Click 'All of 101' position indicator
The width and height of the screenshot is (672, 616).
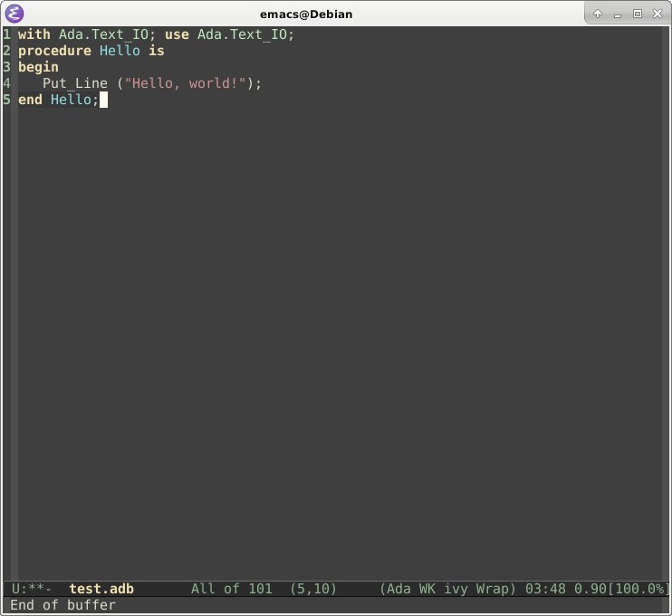tap(232, 589)
